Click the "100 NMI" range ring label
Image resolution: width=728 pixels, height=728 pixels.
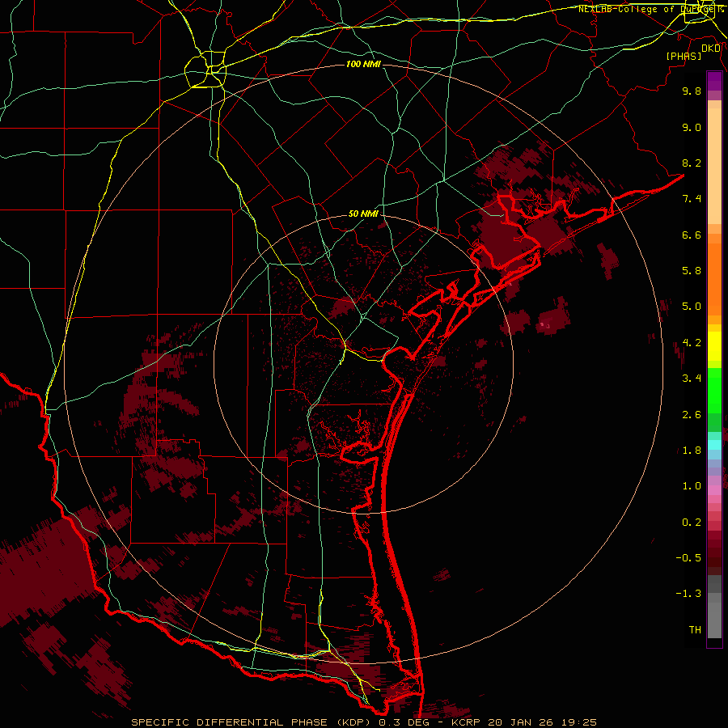[x=363, y=64]
